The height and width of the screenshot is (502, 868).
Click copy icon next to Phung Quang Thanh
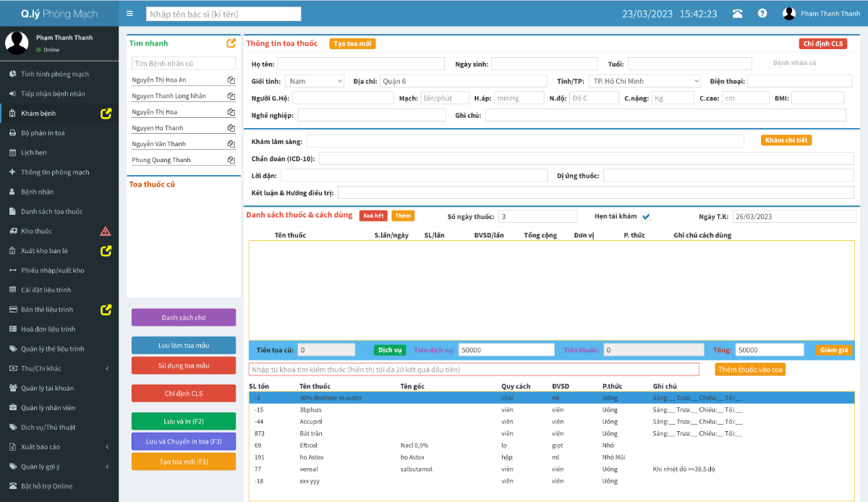[231, 158]
